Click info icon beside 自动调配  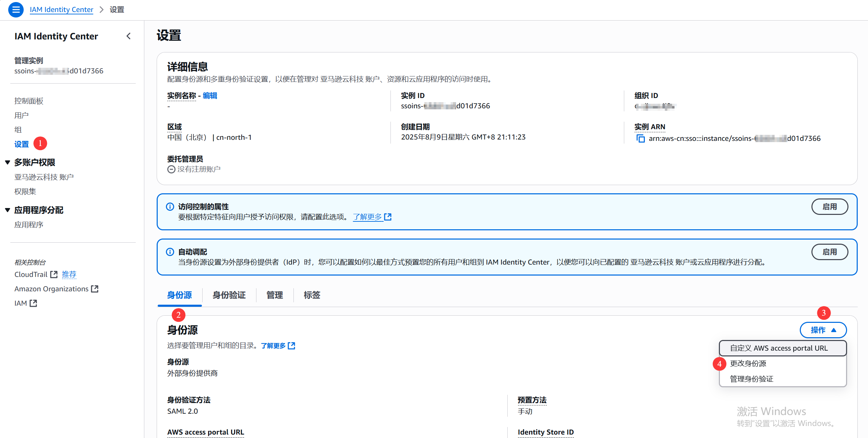tap(170, 252)
